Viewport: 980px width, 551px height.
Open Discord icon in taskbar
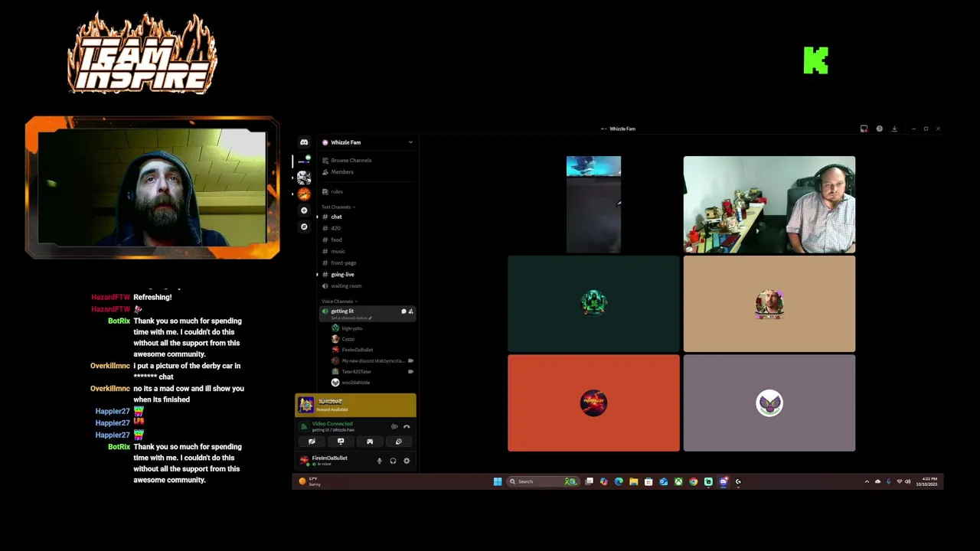click(723, 481)
